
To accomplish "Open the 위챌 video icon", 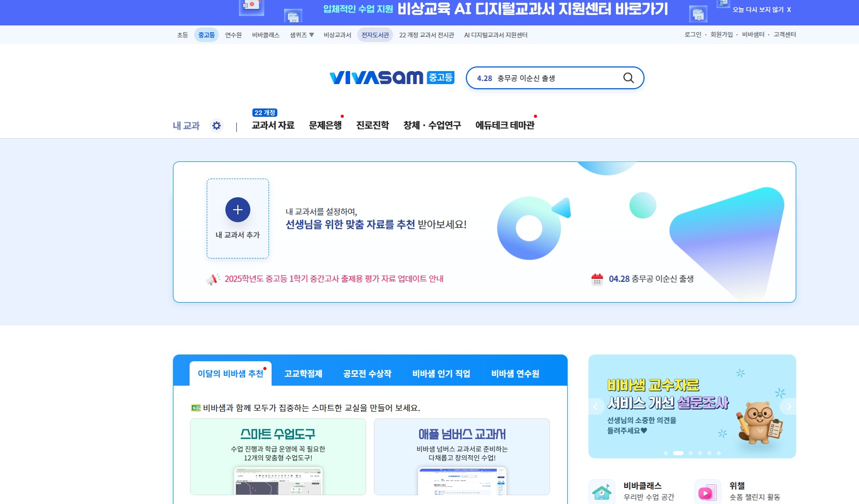I will (707, 491).
